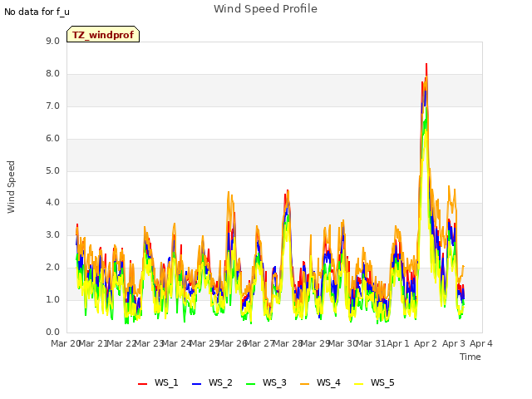The height and width of the screenshot is (399, 532).
Task: Click the 5.0 y-axis tick label
Action: pyautogui.click(x=52, y=170)
